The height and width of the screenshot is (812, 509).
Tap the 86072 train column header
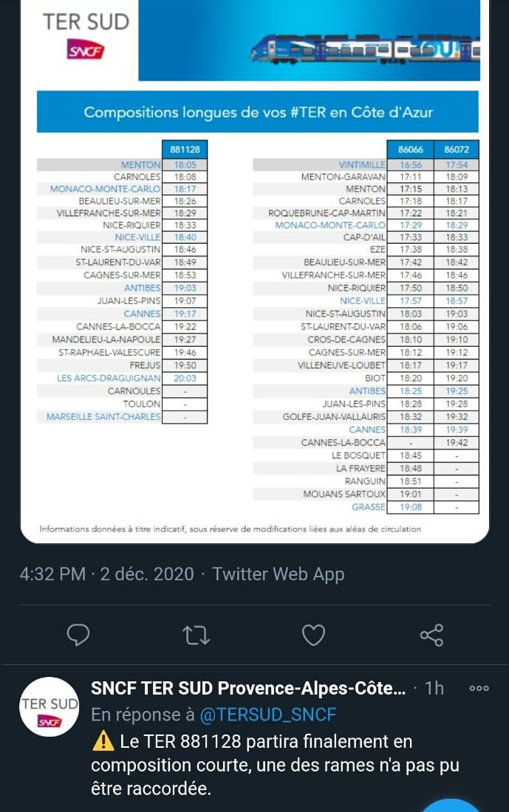[x=457, y=150]
